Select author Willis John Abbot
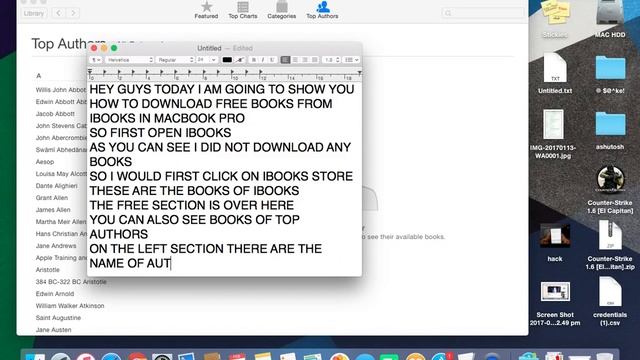This screenshot has width=640, height=360. pyautogui.click(x=61, y=90)
